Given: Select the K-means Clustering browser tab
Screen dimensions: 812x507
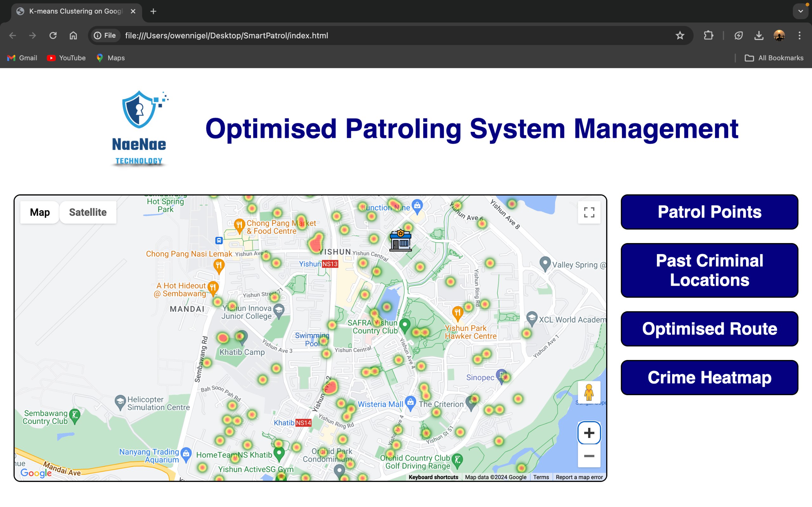Looking at the screenshot, I should pos(75,11).
